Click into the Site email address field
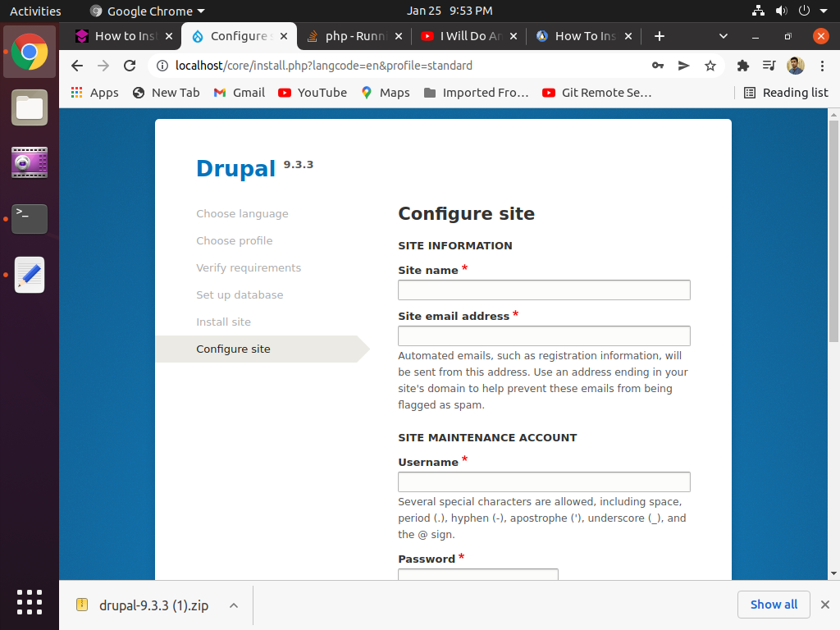Image resolution: width=840 pixels, height=630 pixels. [x=544, y=336]
